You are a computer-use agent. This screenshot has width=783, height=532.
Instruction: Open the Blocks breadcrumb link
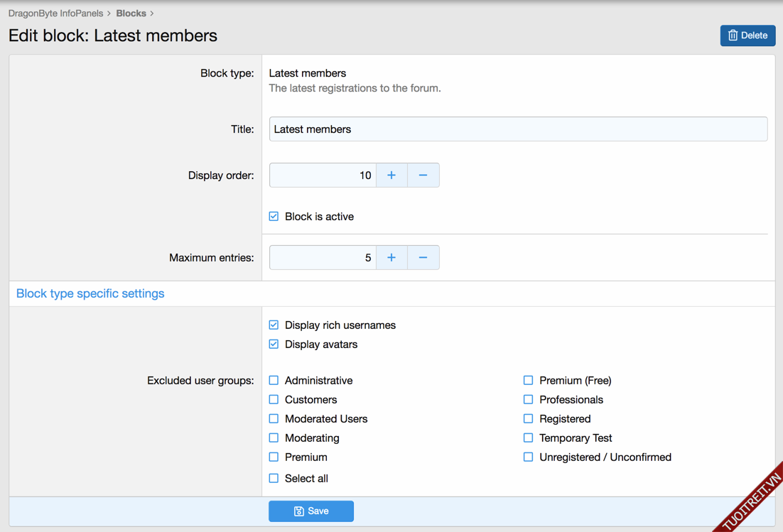[131, 13]
